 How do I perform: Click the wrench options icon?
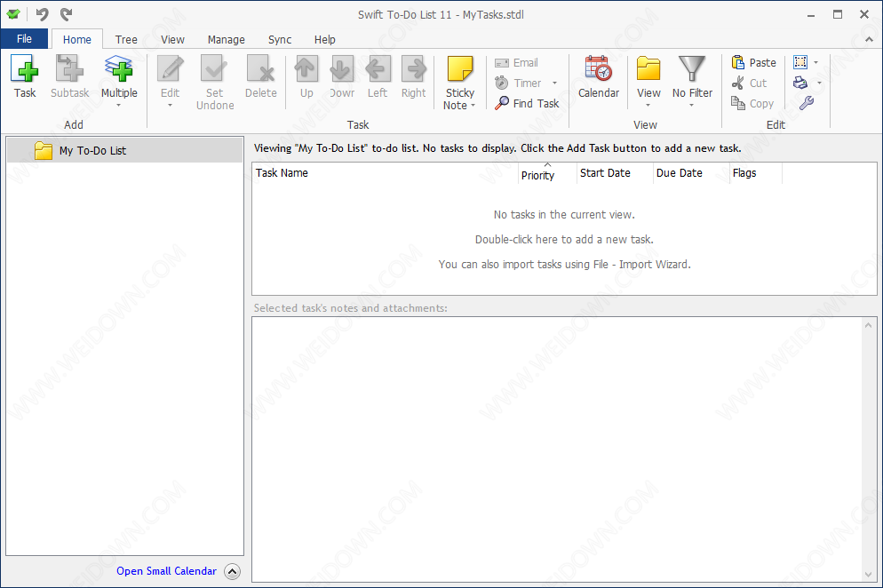(807, 103)
